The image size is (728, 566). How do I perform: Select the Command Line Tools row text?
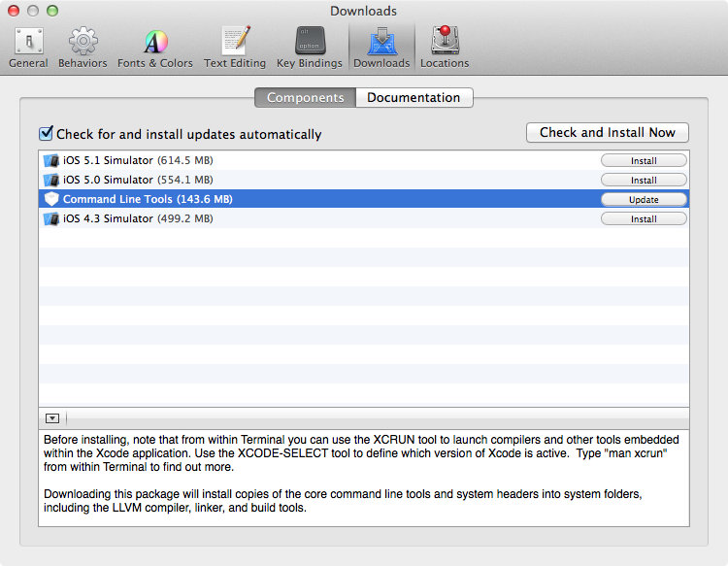[148, 200]
